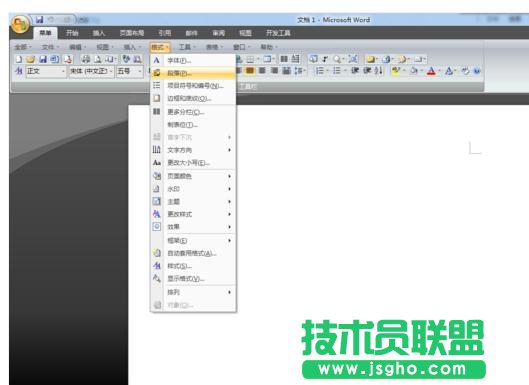Click the numbered list icon
The image size is (529, 385).
click(319, 71)
